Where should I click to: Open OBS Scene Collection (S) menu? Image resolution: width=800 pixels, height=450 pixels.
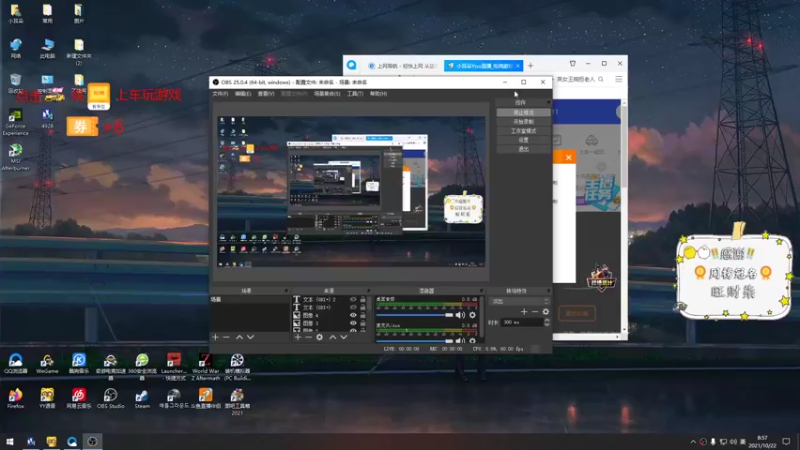[x=327, y=94]
